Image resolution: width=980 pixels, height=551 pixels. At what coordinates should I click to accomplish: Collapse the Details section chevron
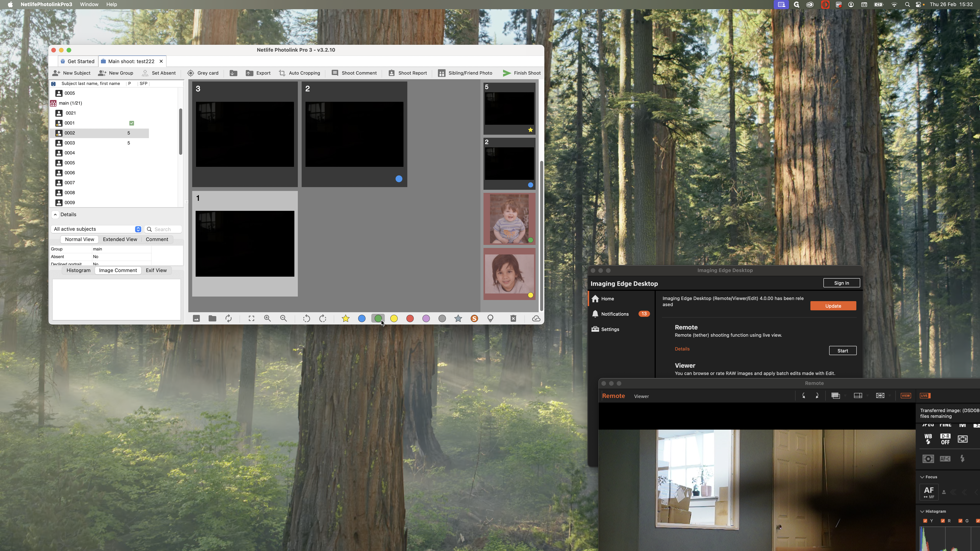coord(56,215)
